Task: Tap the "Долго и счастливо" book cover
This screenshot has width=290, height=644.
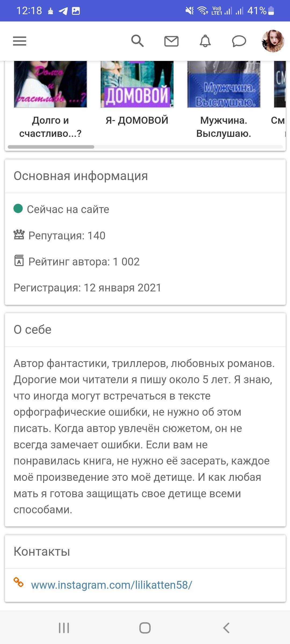Action: point(50,84)
